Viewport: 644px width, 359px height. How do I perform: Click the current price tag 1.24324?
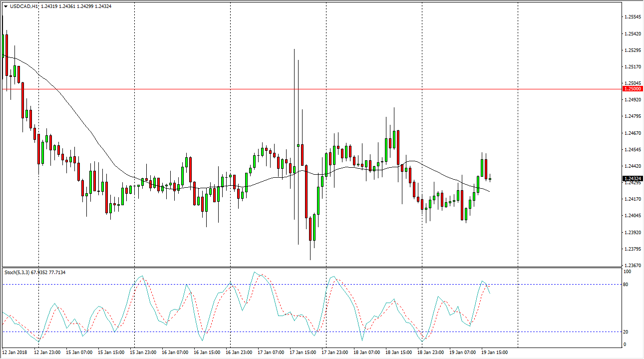tap(633, 179)
